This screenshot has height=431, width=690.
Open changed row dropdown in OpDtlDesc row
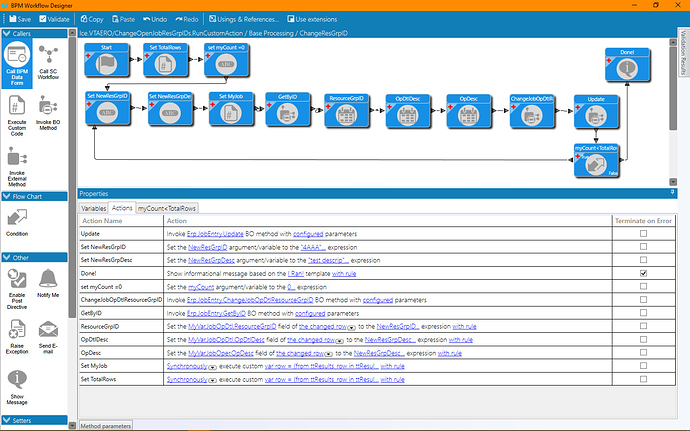340,341
